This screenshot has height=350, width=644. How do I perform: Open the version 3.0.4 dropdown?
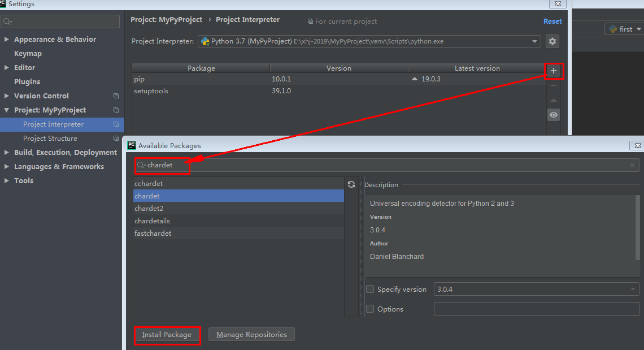pyautogui.click(x=633, y=289)
